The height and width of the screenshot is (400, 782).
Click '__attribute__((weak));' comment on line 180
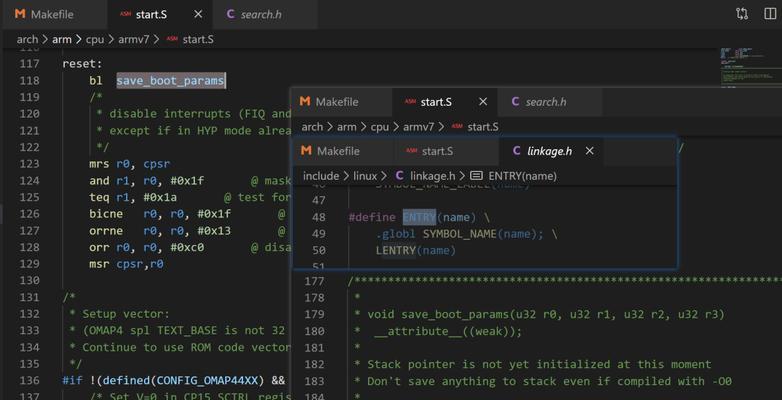[448, 332]
